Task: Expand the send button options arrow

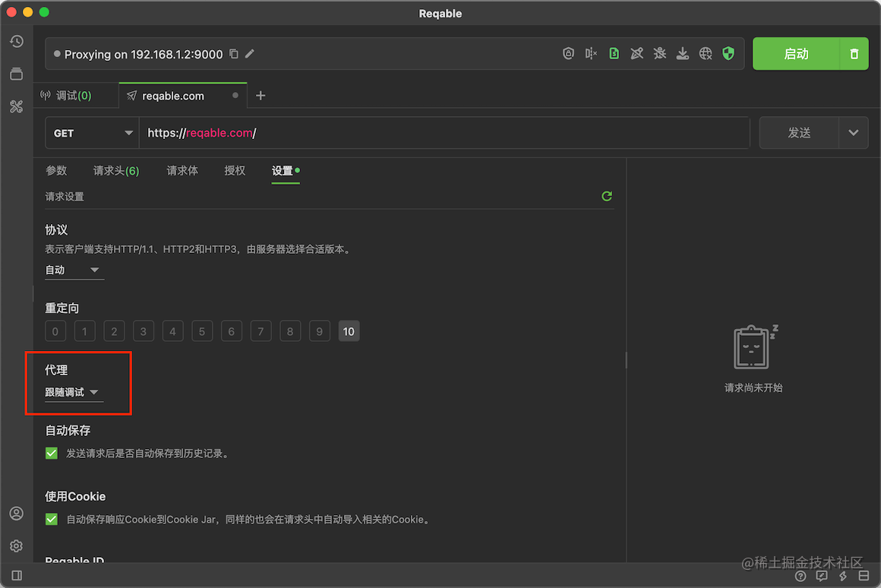Action: click(854, 133)
